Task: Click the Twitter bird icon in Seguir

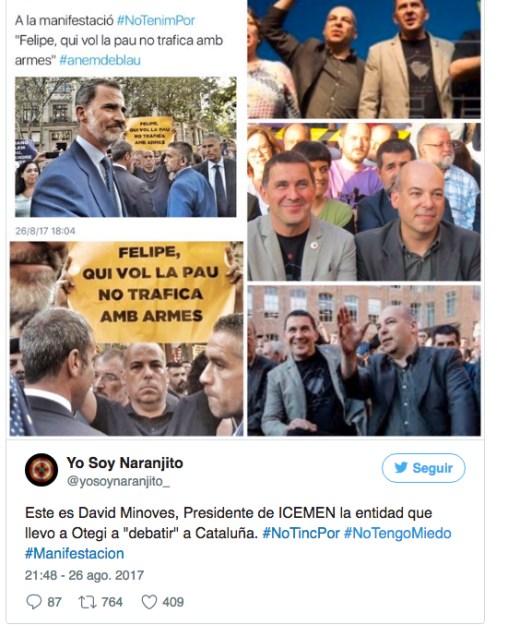Action: coord(401,467)
